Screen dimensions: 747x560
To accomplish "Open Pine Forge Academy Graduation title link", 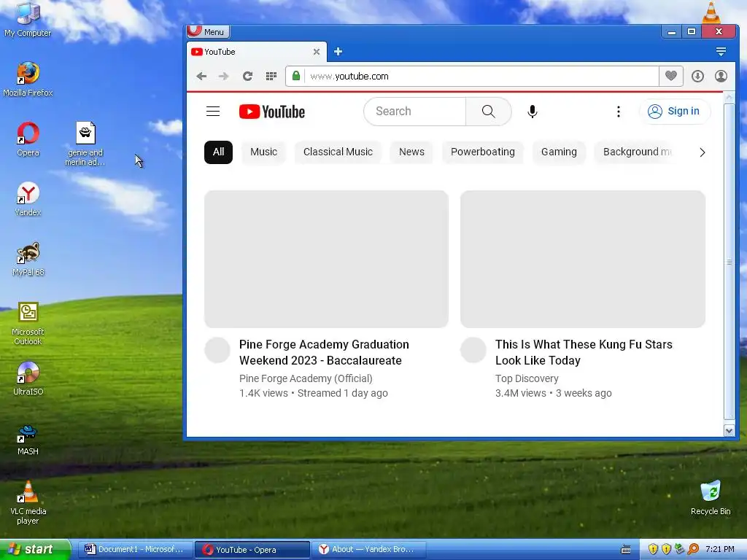I will 324,352.
